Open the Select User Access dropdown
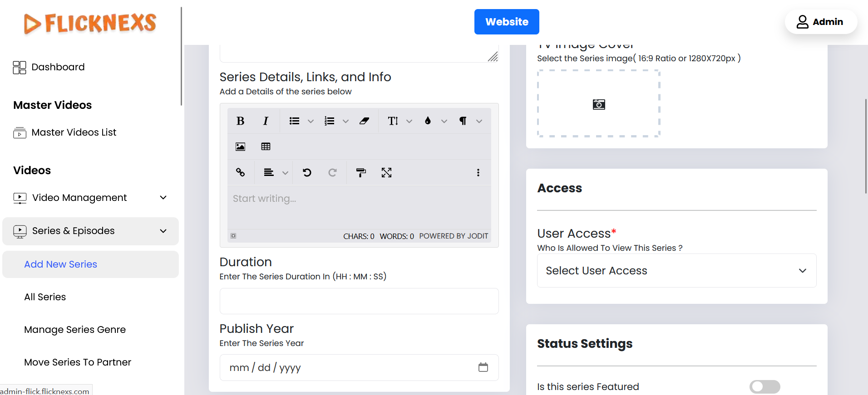Screen dimensions: 868x395 coord(676,270)
